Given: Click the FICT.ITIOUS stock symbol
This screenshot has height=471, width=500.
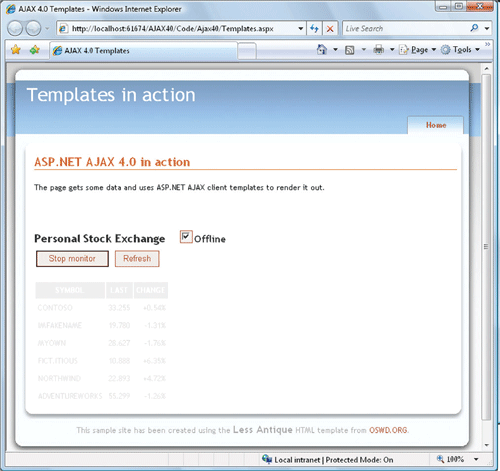Looking at the screenshot, I should click(58, 361).
